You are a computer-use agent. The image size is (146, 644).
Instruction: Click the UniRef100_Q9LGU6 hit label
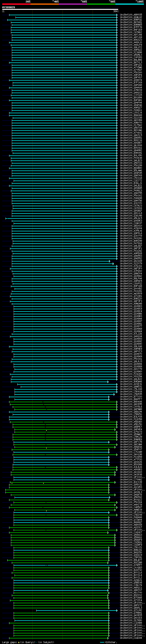(x=131, y=347)
